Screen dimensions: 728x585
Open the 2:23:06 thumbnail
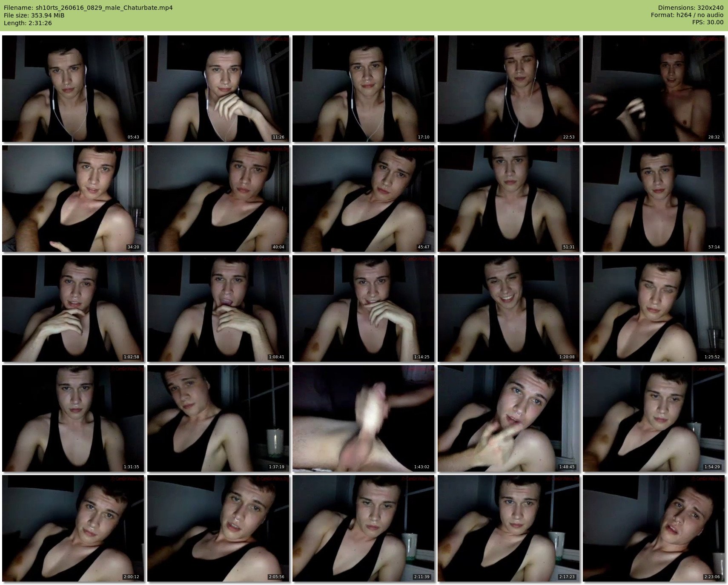654,528
